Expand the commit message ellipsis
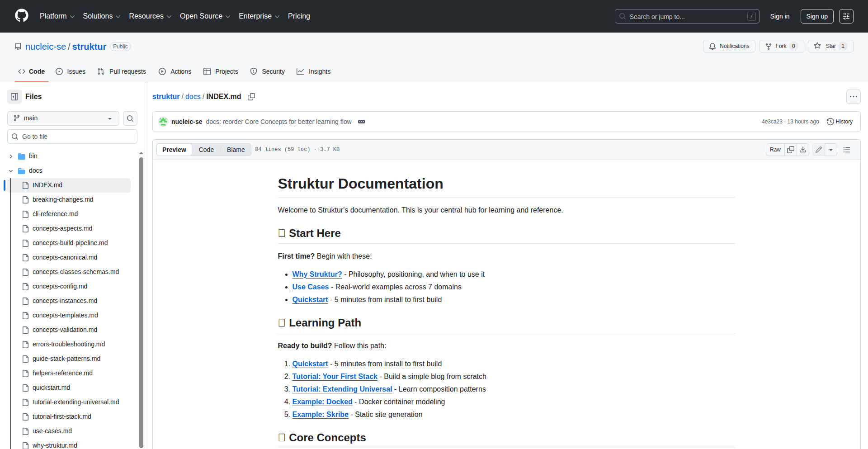The width and height of the screenshot is (868, 449). coord(362,122)
